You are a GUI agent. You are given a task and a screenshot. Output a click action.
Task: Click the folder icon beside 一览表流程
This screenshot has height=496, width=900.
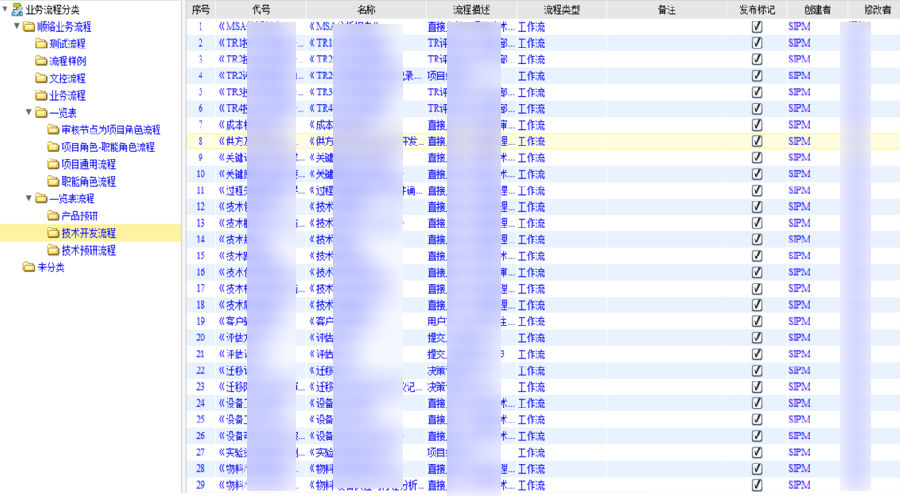tap(41, 199)
